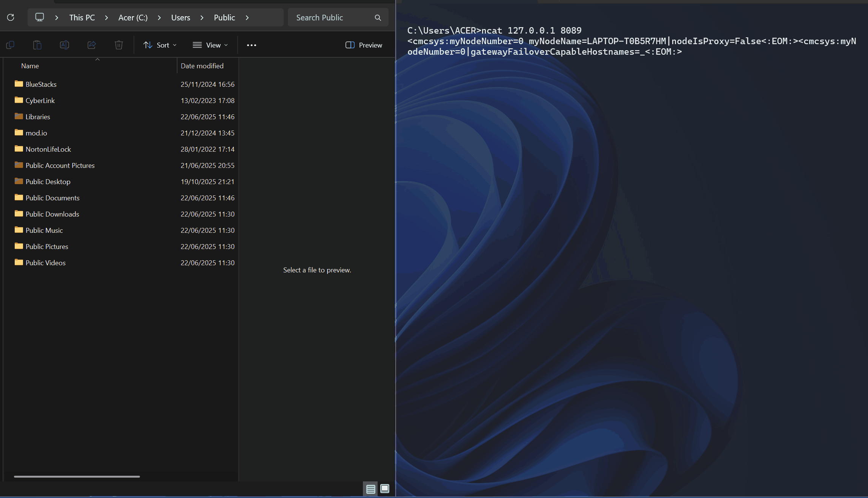Navigate to Users in breadcrumb path
The height and width of the screenshot is (498, 868).
[x=181, y=18]
